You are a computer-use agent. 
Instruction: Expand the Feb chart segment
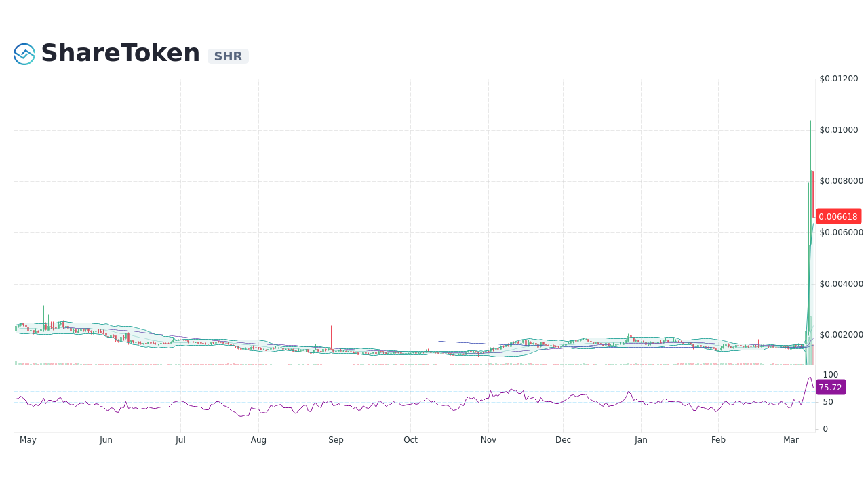tap(718, 346)
